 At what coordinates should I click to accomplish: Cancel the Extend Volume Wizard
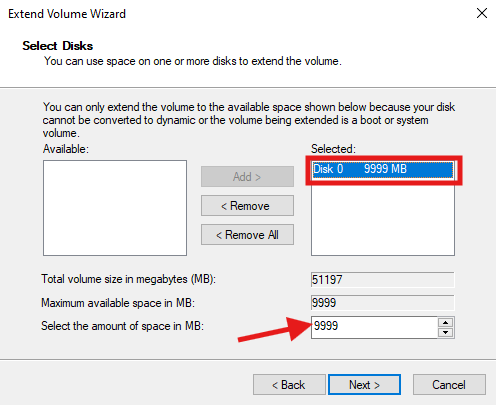click(x=449, y=385)
